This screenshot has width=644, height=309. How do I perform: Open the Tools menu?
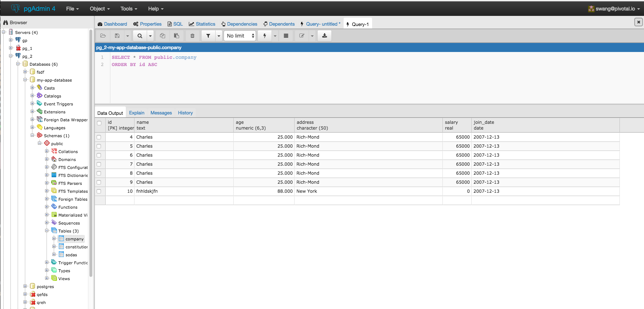(129, 9)
